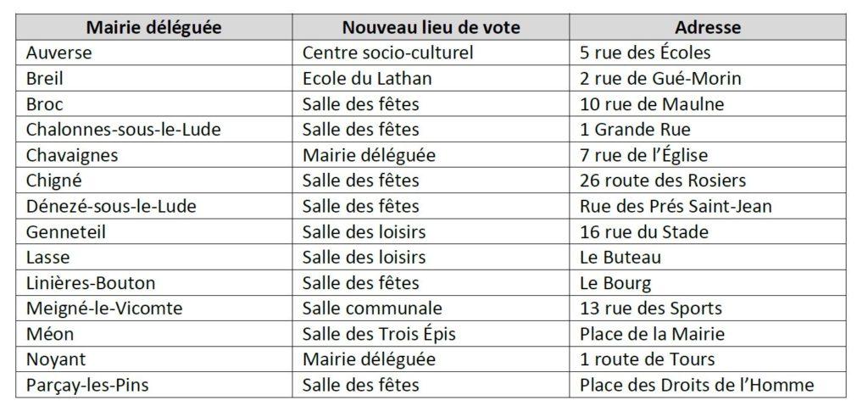Select the 'Centre socio-culturel' cell

tap(431, 53)
